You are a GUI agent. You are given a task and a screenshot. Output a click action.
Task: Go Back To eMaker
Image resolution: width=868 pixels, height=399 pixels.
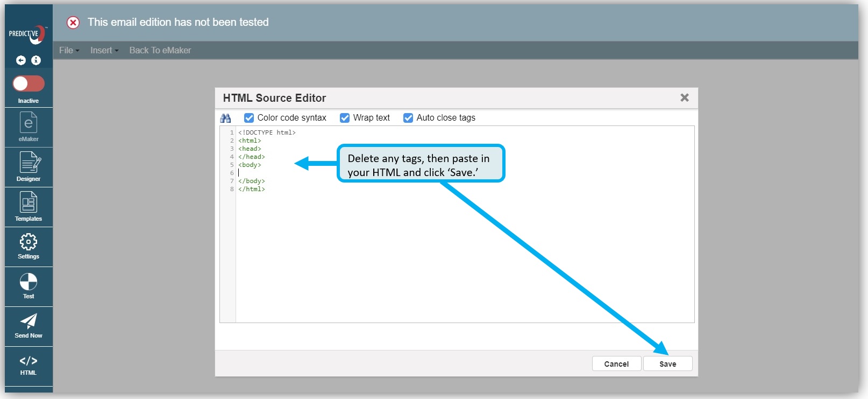tap(160, 50)
